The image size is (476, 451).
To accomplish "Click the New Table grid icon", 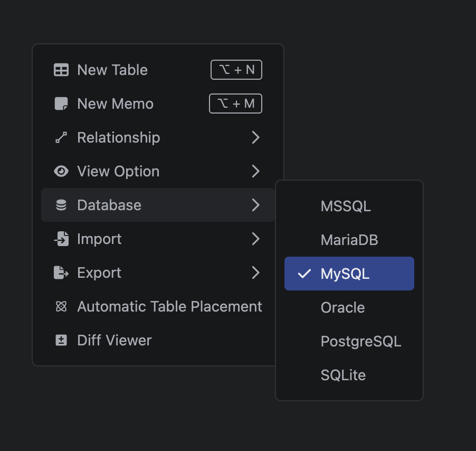I will click(x=61, y=70).
